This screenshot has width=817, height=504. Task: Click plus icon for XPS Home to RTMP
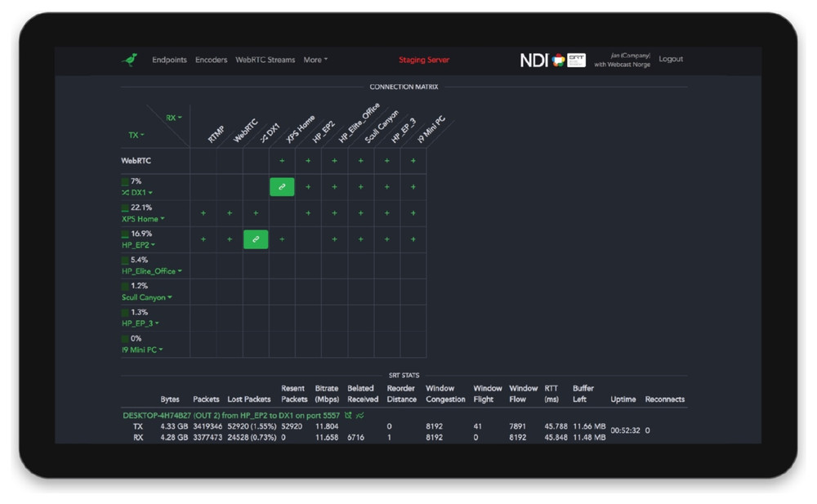click(x=203, y=213)
